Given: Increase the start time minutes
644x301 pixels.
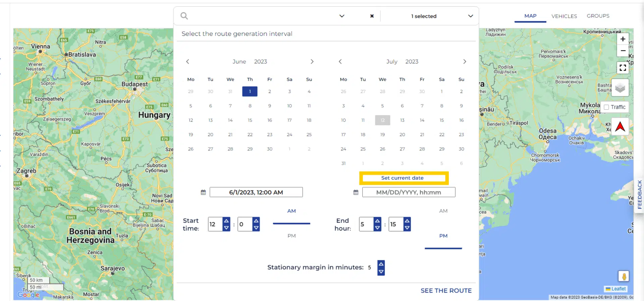Looking at the screenshot, I should click(x=256, y=221).
